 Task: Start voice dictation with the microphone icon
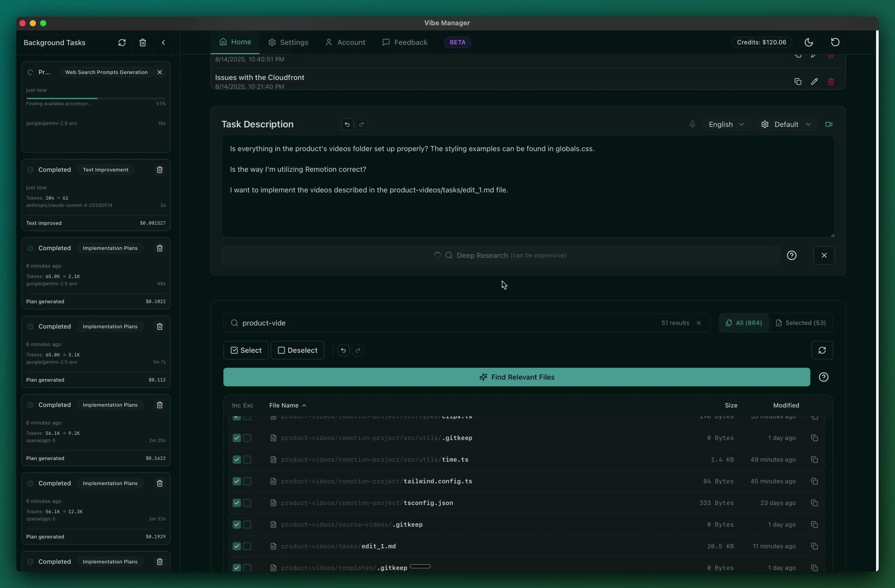(x=692, y=124)
